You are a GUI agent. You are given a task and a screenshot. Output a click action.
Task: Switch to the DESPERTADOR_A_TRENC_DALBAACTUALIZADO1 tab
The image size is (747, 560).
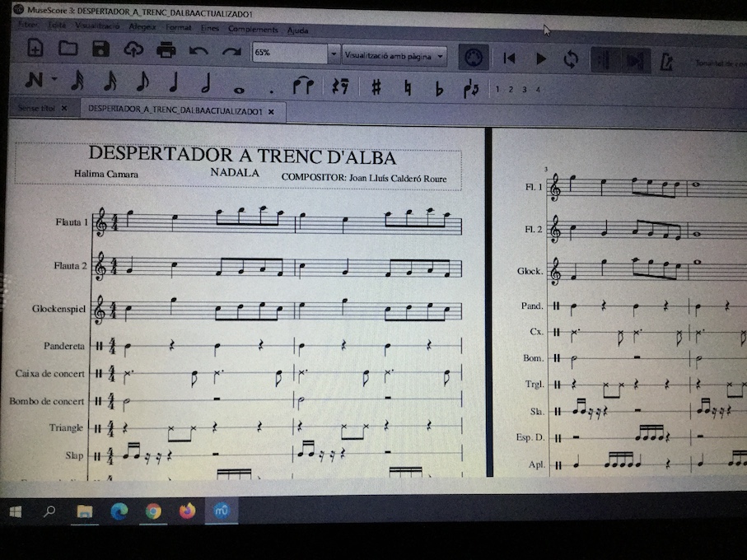175,110
